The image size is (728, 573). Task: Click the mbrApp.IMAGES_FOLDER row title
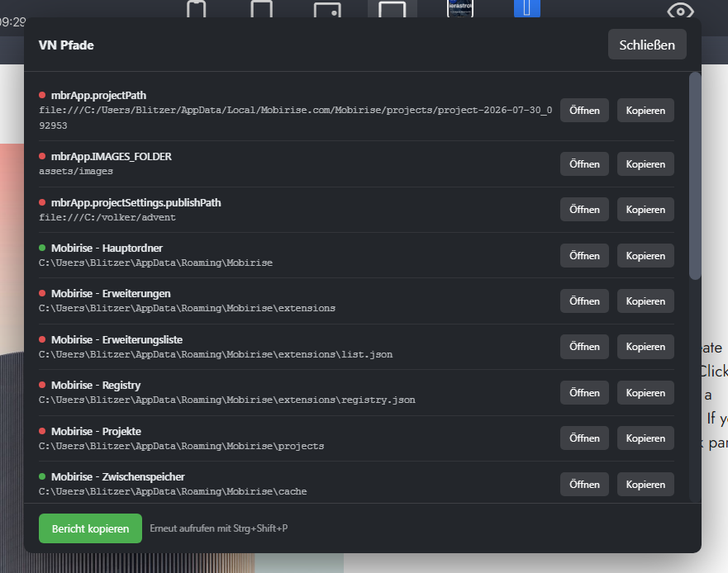111,156
